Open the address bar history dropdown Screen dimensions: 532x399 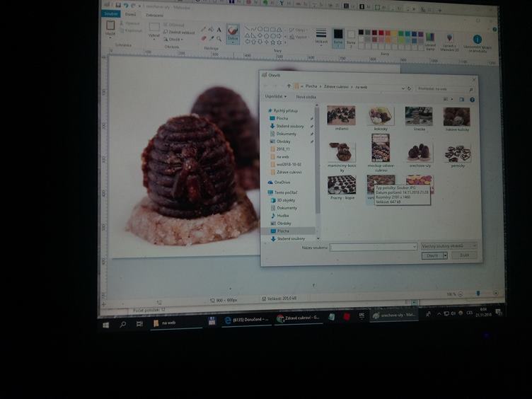pos(403,88)
